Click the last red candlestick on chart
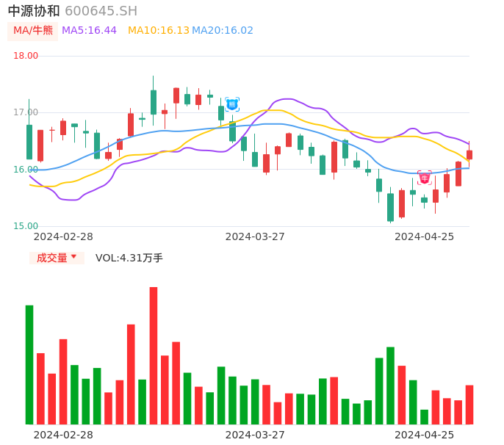The width and height of the screenshot is (504, 445). [469, 155]
